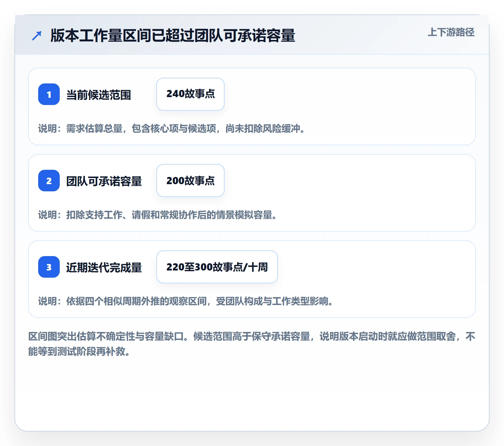Open the 上下游路径 link
This screenshot has height=446, width=504.
[451, 32]
